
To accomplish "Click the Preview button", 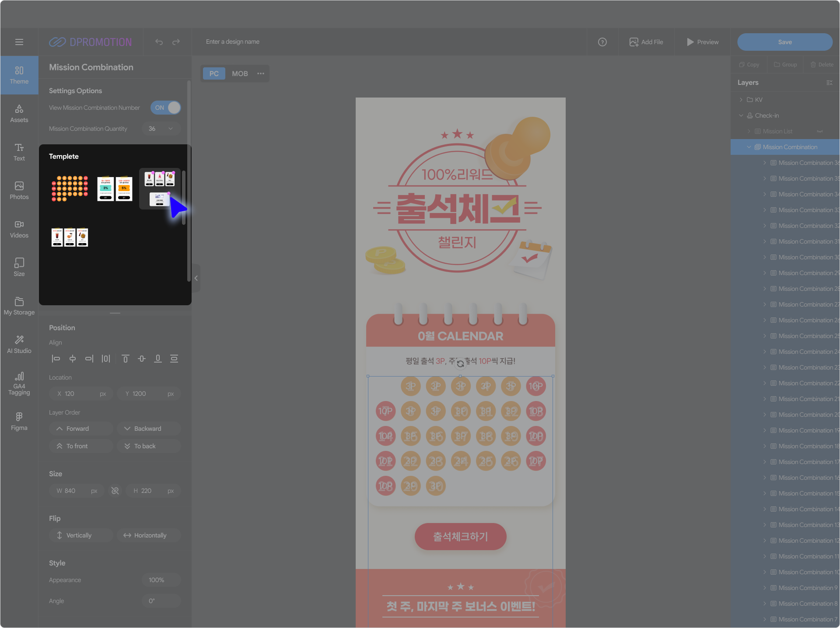I will pyautogui.click(x=703, y=42).
